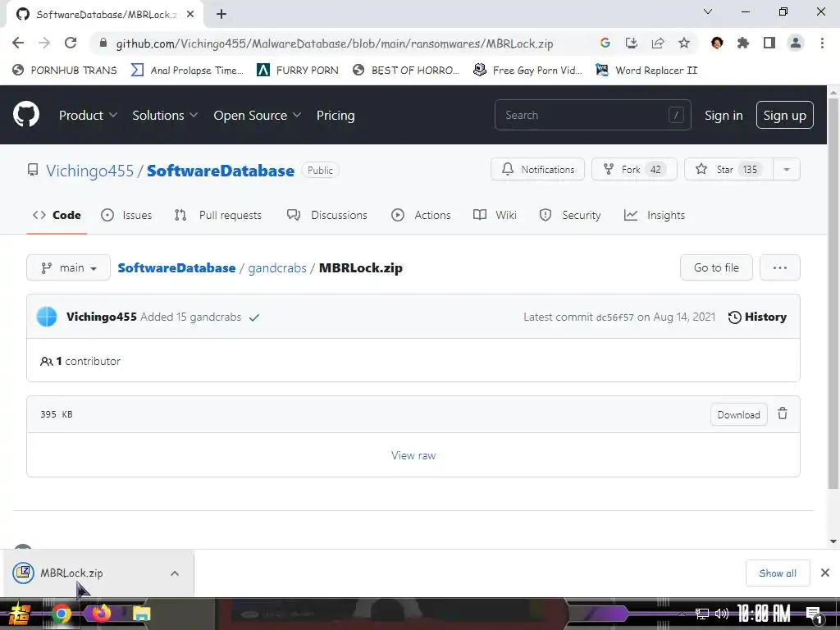Open the extensions puzzle icon

(743, 43)
